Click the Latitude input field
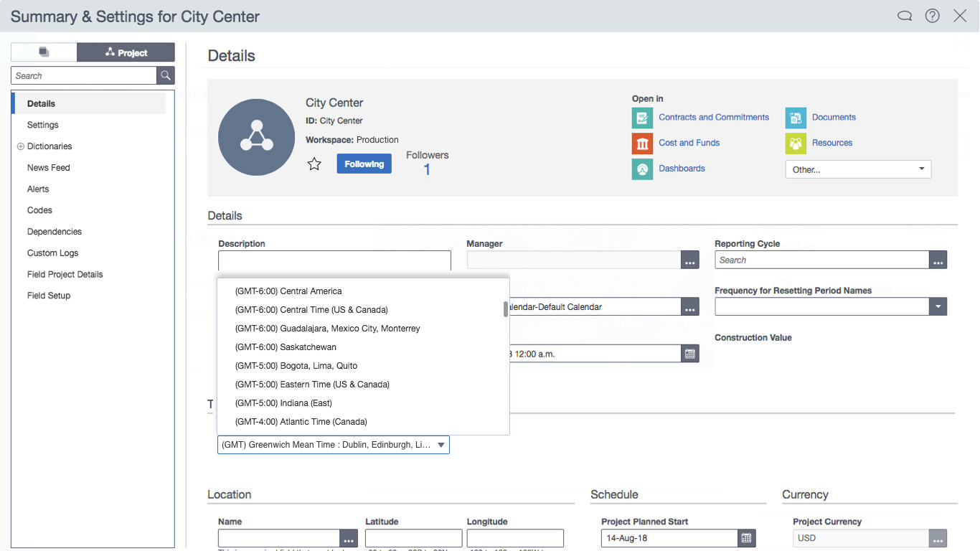The width and height of the screenshot is (980, 551). (414, 538)
